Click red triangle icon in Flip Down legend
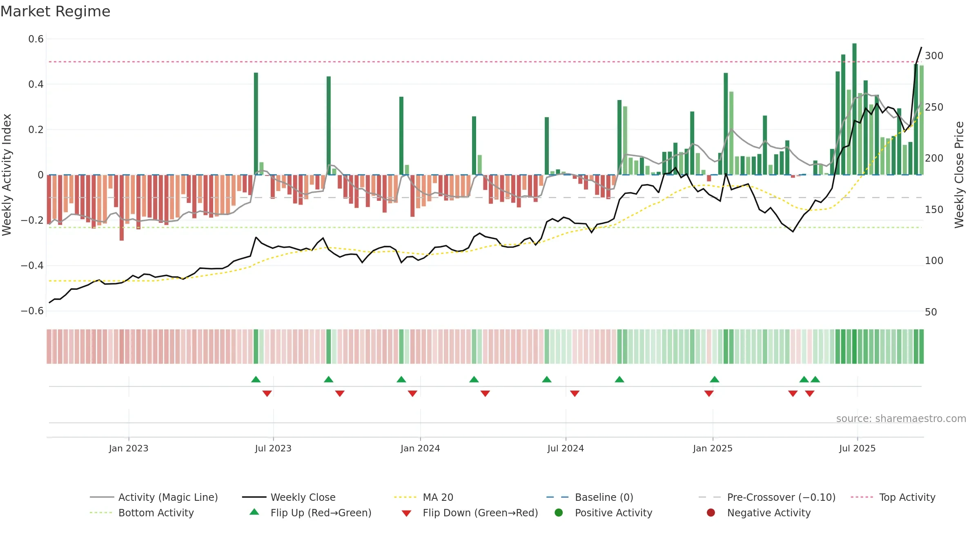Screen dimensions: 980x551 pyautogui.click(x=406, y=513)
